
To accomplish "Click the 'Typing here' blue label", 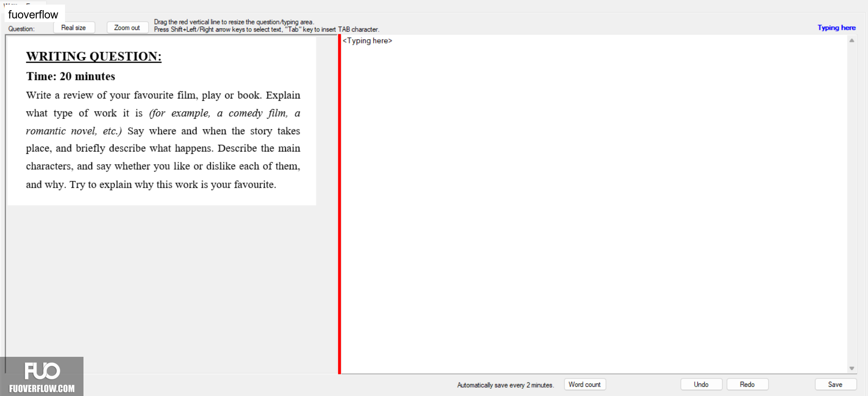I will (837, 28).
